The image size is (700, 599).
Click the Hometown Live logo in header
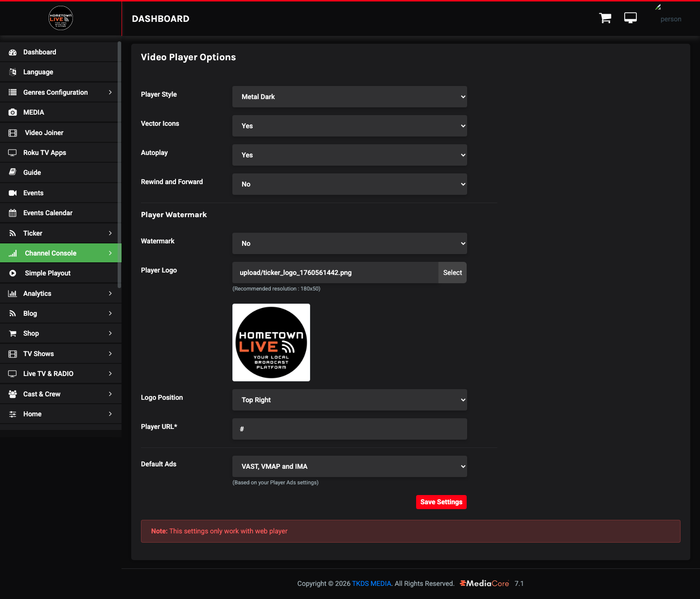tap(61, 18)
